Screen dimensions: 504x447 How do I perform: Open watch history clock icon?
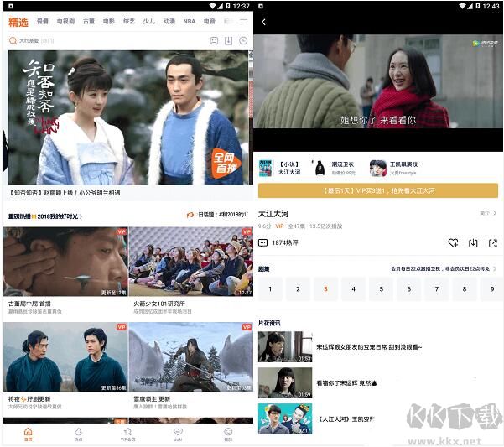(243, 41)
